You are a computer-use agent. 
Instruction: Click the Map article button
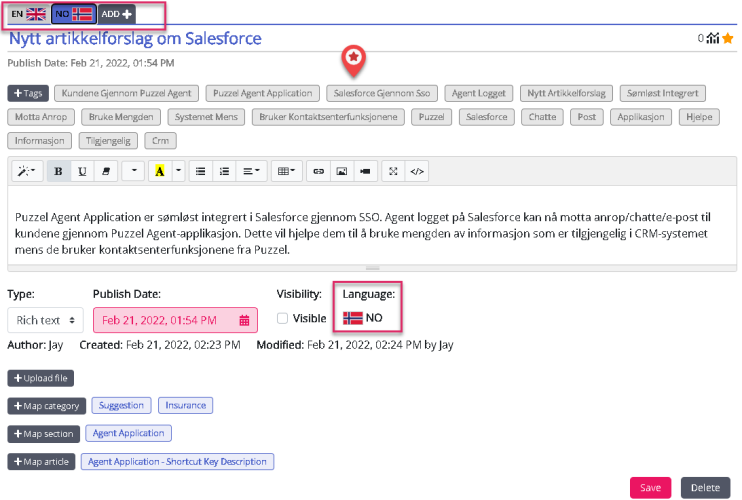tap(41, 462)
